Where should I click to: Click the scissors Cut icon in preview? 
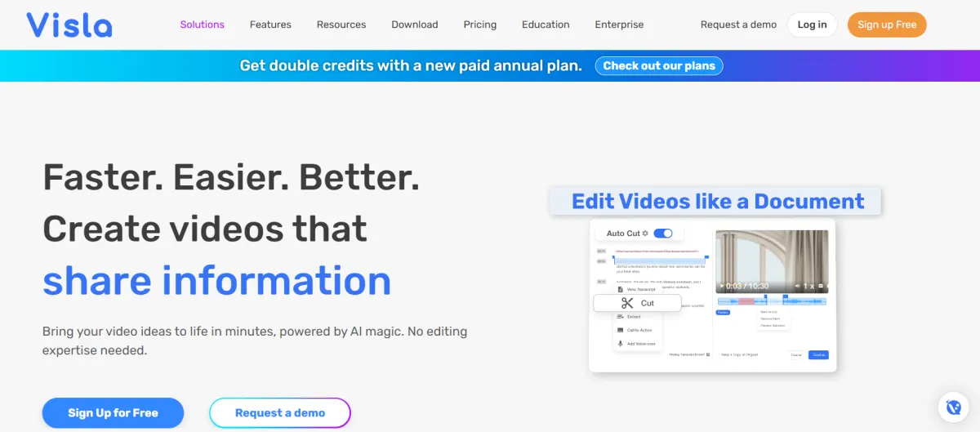point(627,303)
